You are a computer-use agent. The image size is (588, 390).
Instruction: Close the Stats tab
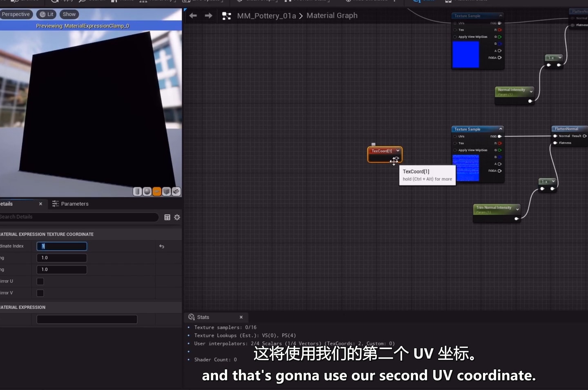241,317
